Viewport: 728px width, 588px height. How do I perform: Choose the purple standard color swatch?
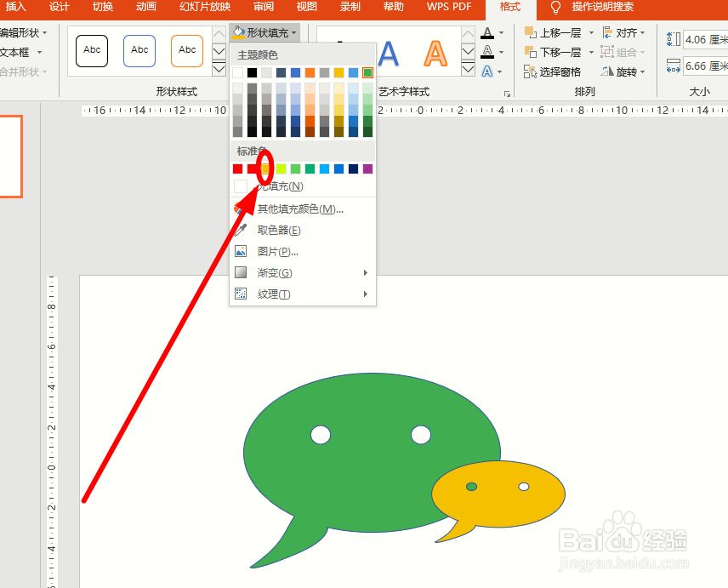click(x=367, y=168)
